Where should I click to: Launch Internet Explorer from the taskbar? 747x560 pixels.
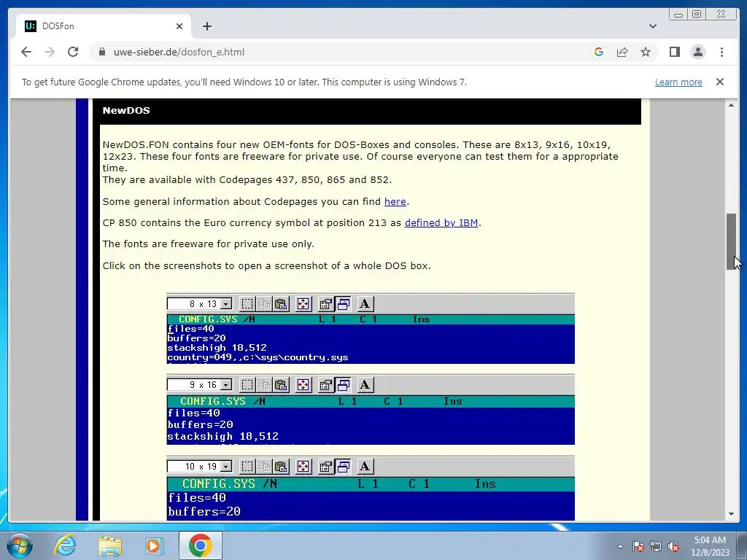(65, 545)
